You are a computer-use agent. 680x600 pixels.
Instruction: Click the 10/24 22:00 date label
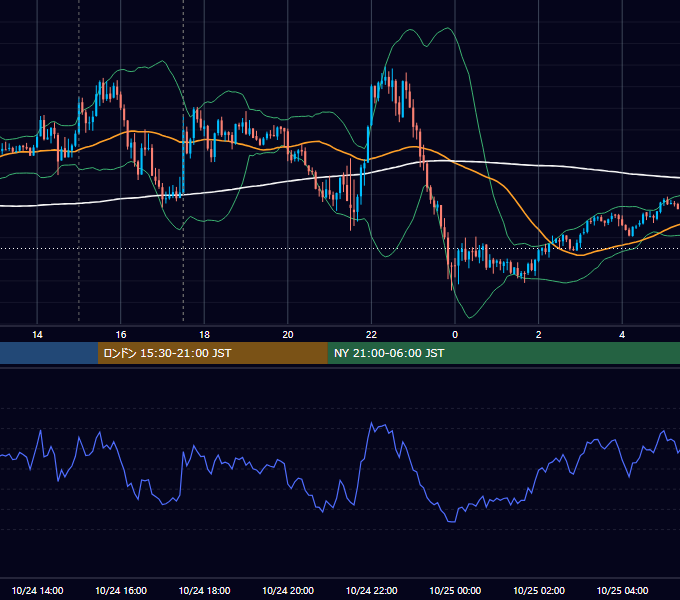tap(371, 590)
